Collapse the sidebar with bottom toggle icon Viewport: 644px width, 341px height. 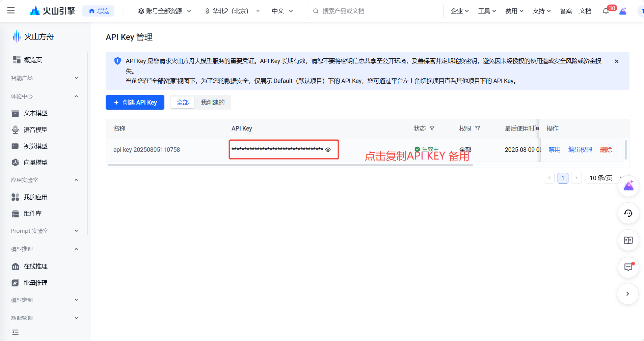pos(16,332)
